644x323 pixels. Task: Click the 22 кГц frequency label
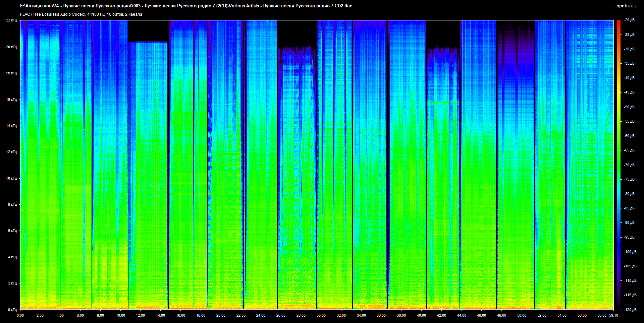coord(11,20)
